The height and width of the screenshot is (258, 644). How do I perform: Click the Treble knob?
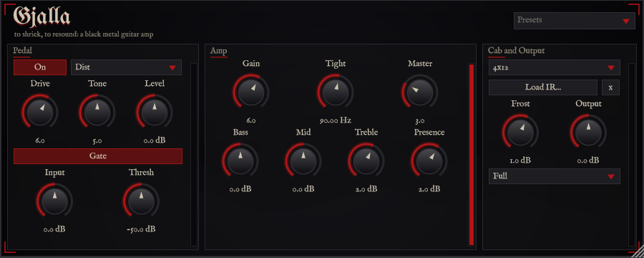366,161
